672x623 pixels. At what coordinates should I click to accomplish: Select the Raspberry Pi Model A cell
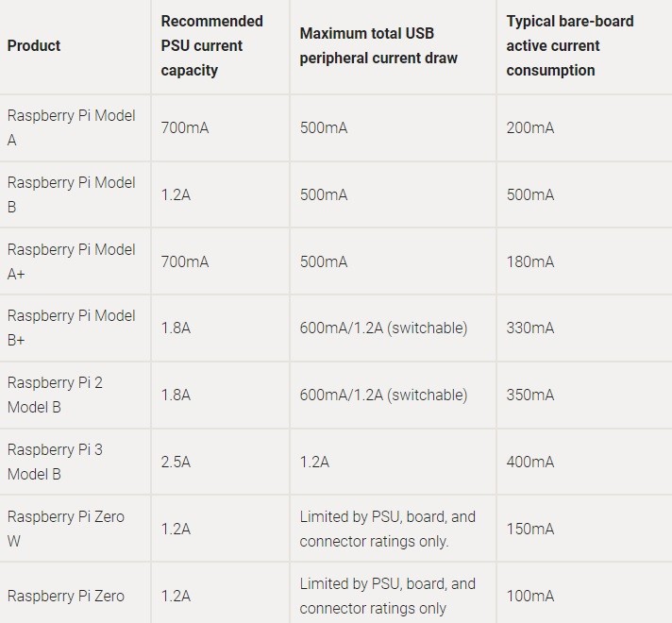click(x=71, y=127)
